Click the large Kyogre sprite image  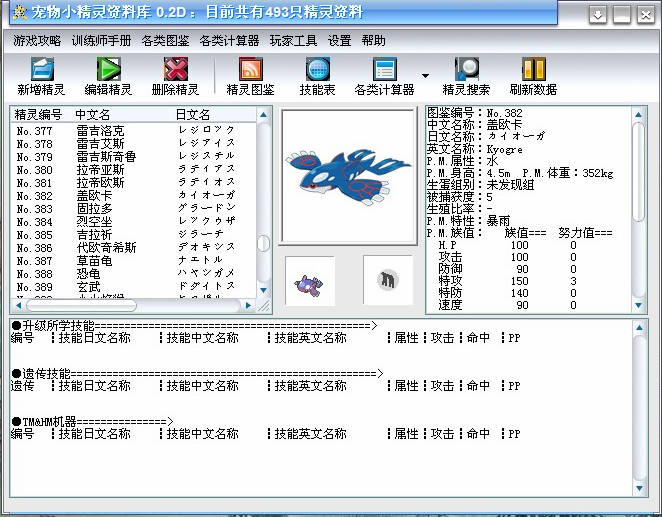click(x=348, y=176)
